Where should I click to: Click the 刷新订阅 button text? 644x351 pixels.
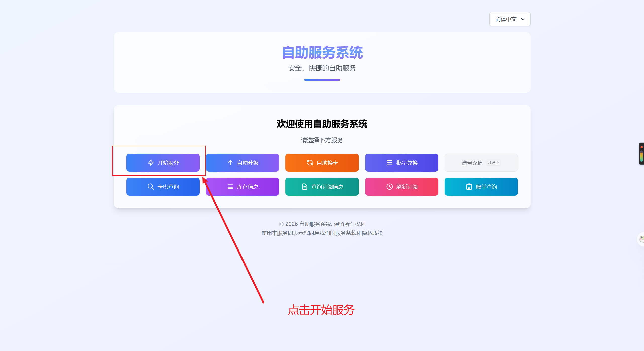[x=407, y=187]
